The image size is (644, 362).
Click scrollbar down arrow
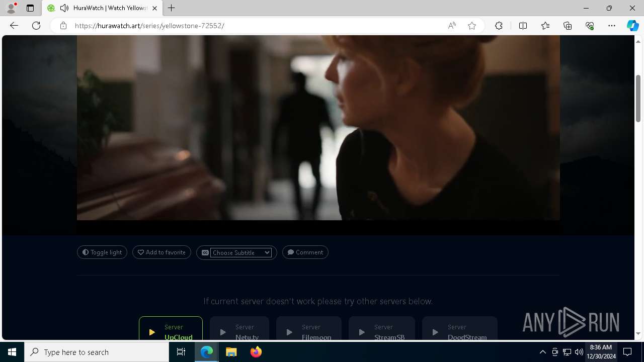pyautogui.click(x=638, y=334)
